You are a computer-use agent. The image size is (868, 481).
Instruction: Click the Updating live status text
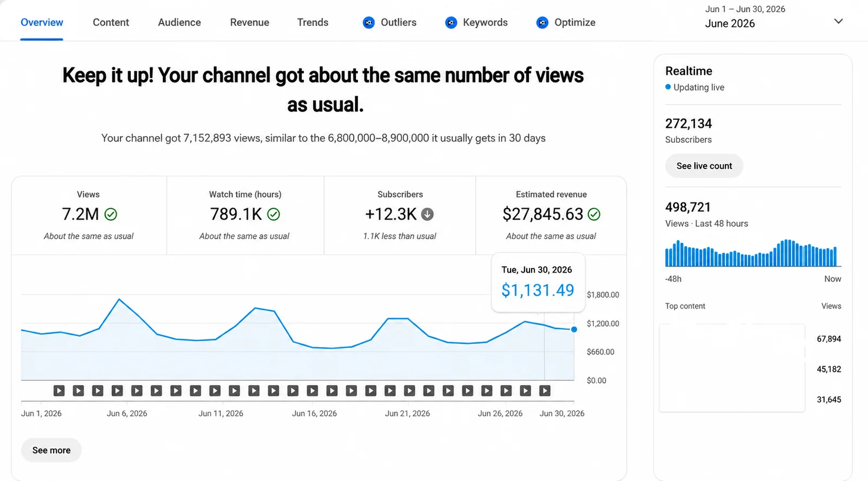click(699, 87)
